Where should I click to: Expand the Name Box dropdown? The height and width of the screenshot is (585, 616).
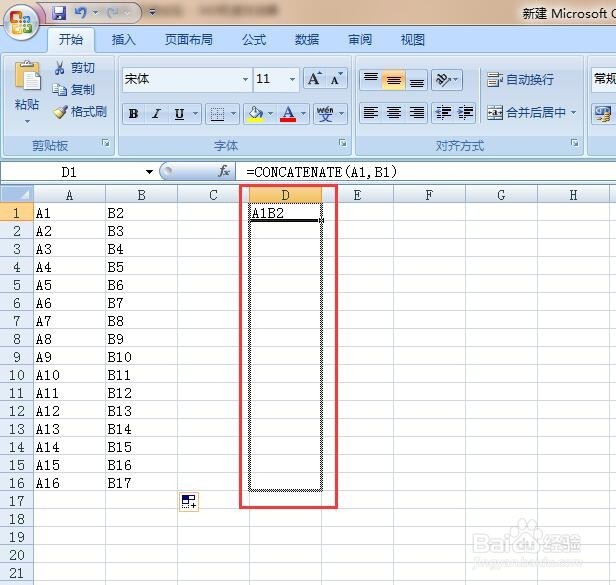coord(149,172)
